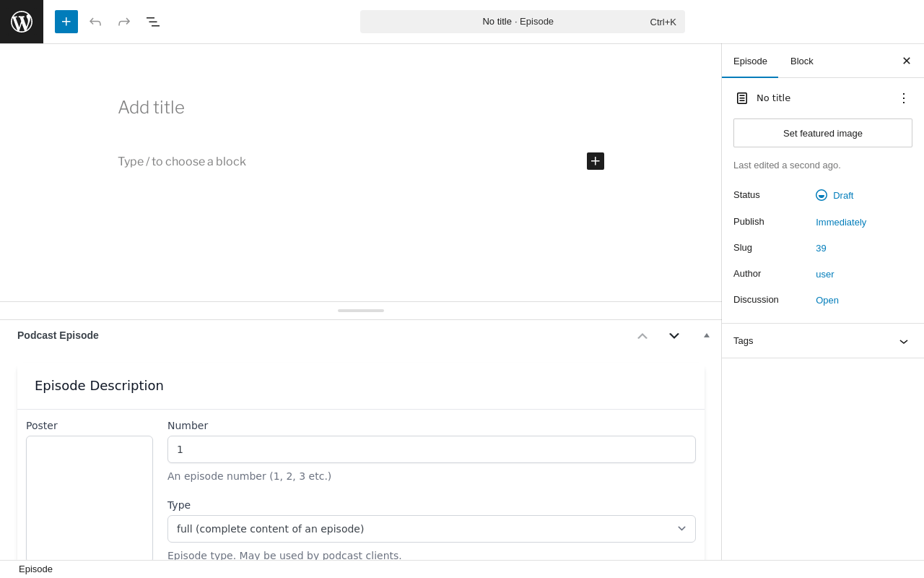
Task: Close the settings sidebar
Action: (907, 61)
